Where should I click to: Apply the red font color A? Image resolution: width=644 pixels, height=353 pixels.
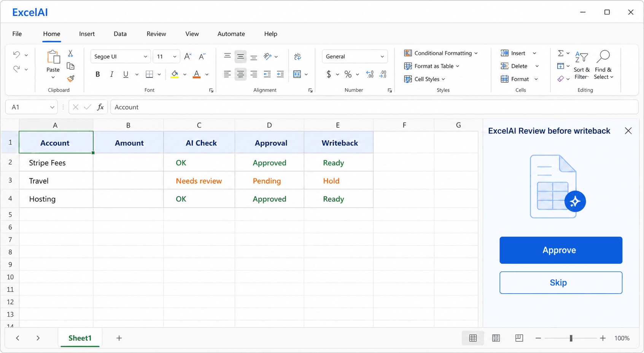point(197,74)
